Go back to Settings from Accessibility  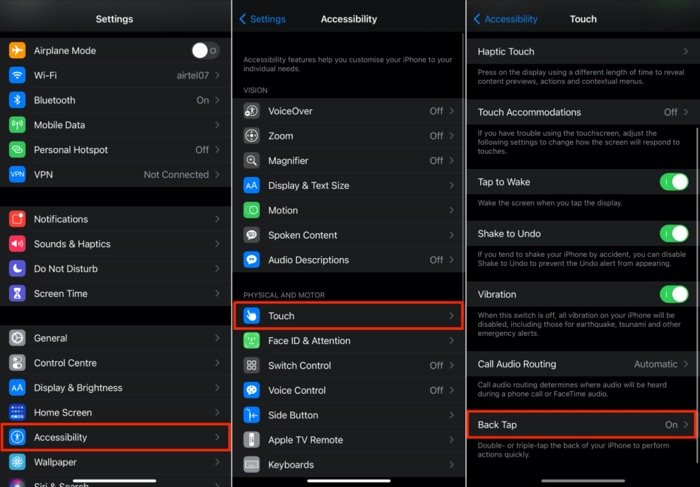[262, 19]
